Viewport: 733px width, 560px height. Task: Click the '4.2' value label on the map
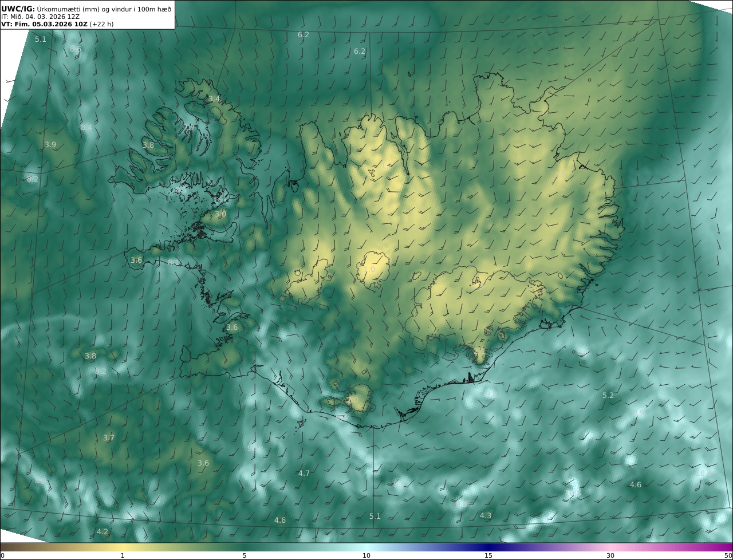pos(103,532)
